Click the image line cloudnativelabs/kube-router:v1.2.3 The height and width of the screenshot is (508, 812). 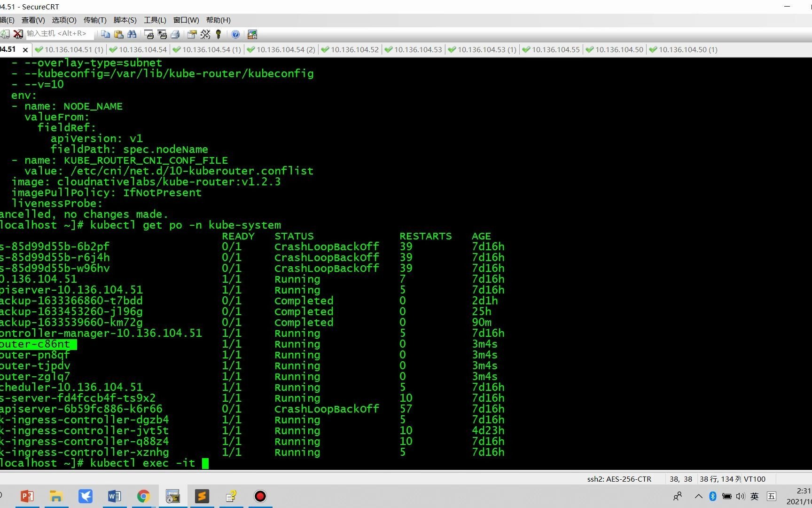(146, 182)
